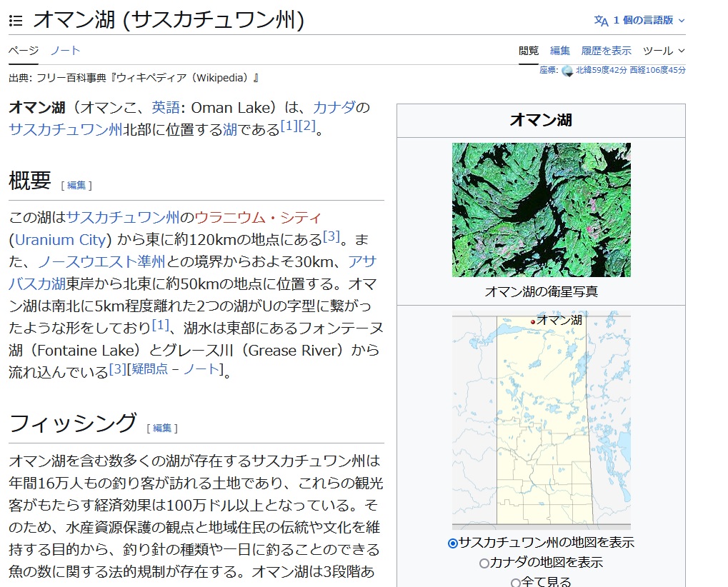The width and height of the screenshot is (728, 587).
Task: Select the show all maps radio button
Action: pyautogui.click(x=516, y=582)
